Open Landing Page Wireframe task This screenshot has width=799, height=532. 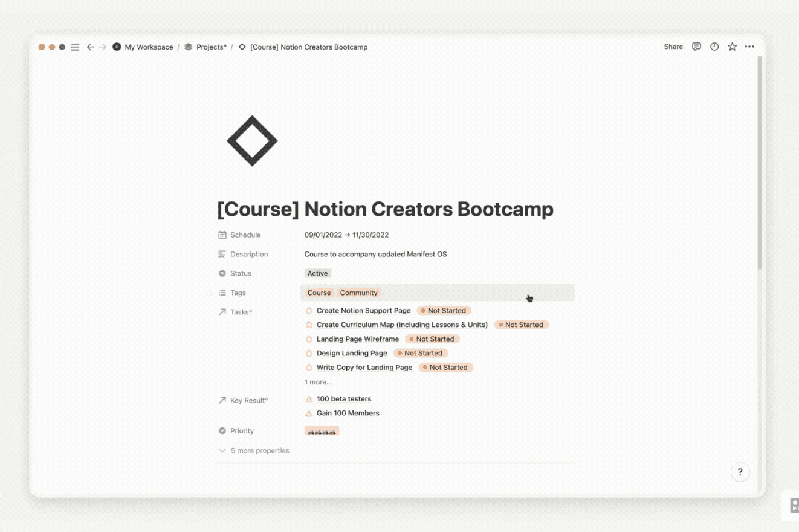tap(358, 339)
